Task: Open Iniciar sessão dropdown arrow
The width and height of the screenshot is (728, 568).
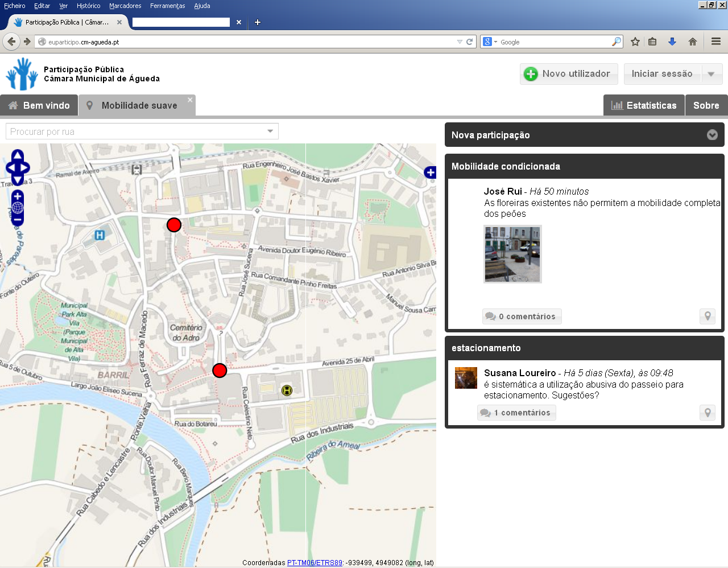Action: pyautogui.click(x=711, y=74)
